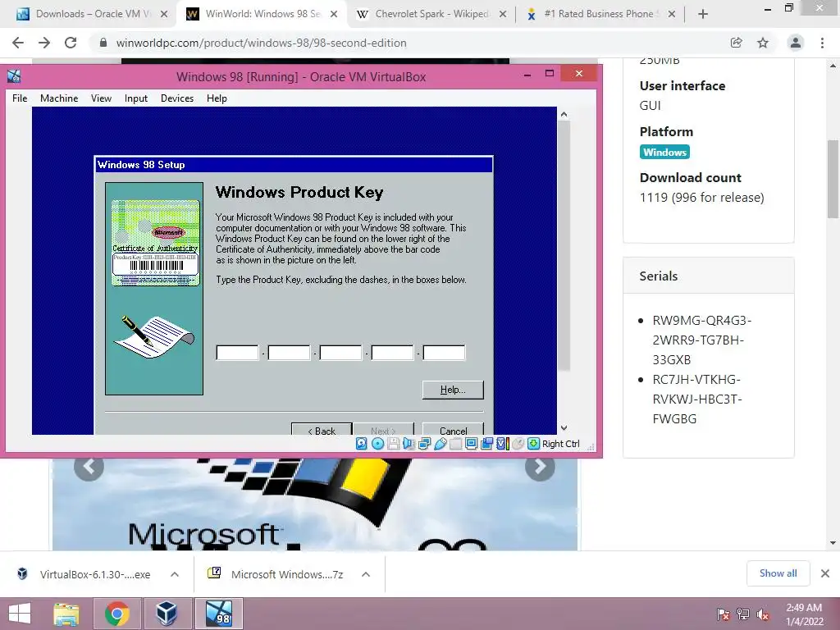The image size is (840, 630).
Task: Close the Chevrolet Spark tab
Action: pos(503,14)
